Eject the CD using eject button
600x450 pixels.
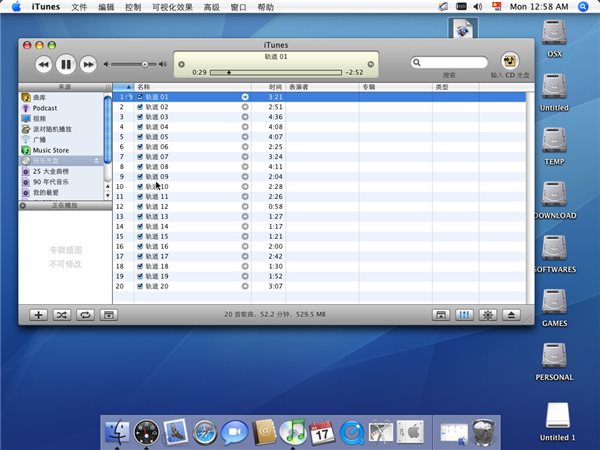[x=512, y=314]
